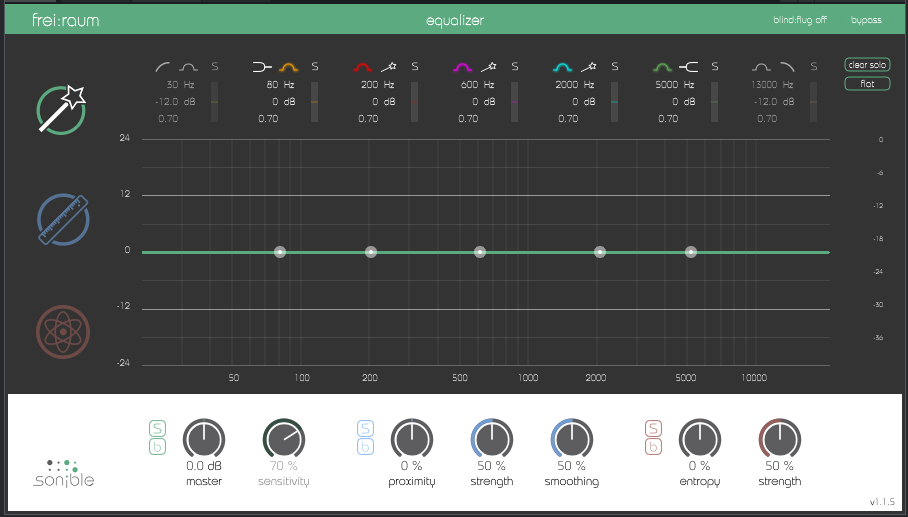Switch to the red atom entropy mode
This screenshot has height=517, width=908.
[x=62, y=330]
